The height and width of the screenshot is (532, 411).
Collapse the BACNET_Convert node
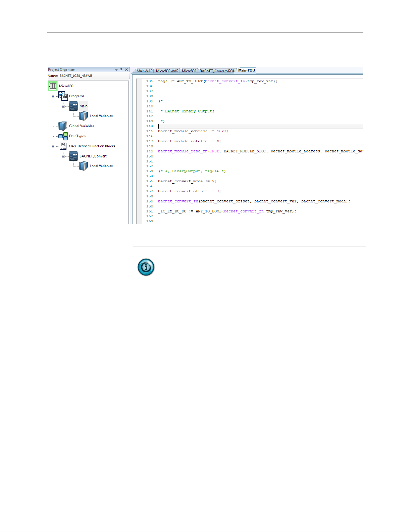point(63,156)
